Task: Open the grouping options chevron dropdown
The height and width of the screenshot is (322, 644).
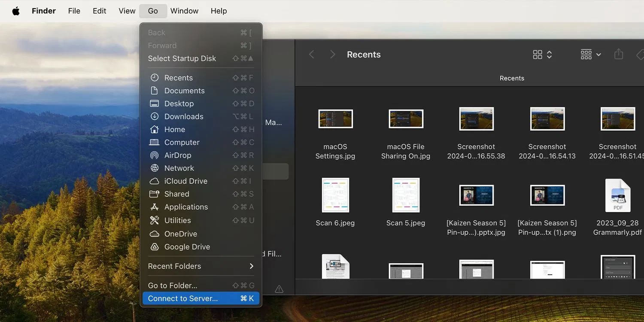Action: (x=598, y=54)
